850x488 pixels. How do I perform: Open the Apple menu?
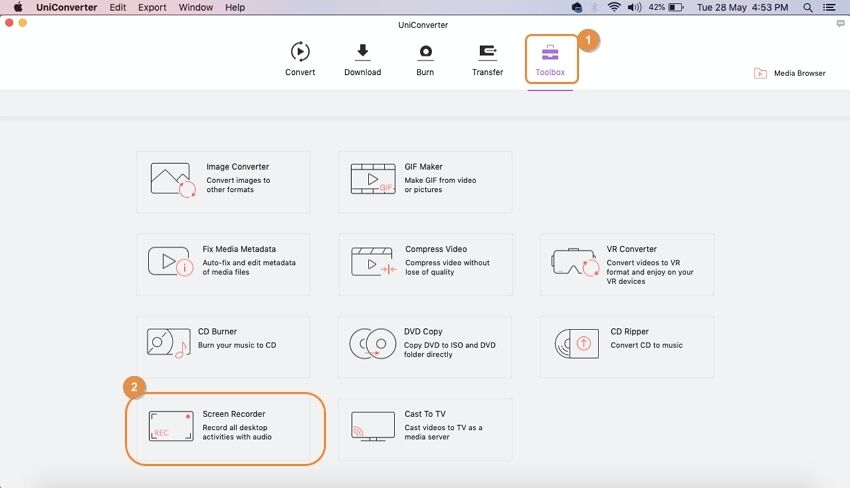[18, 7]
